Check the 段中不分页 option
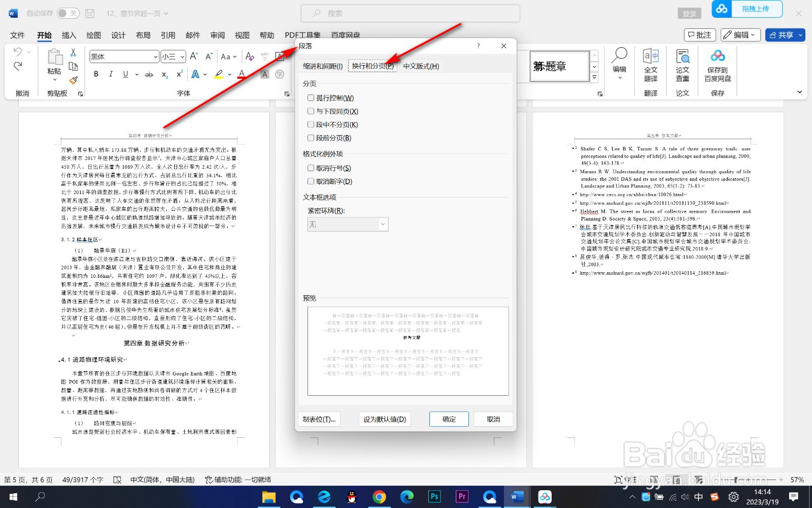Viewport: 812px width, 508px height. pyautogui.click(x=311, y=124)
